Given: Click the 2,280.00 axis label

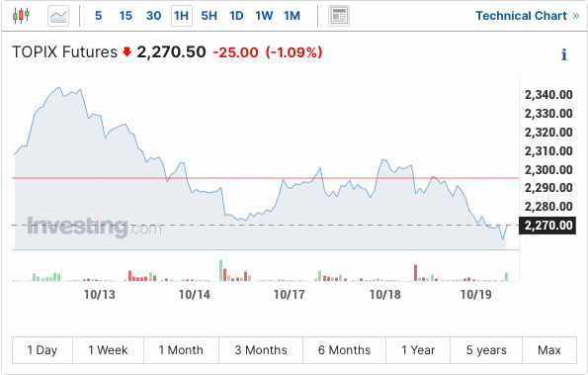Looking at the screenshot, I should click(x=548, y=207).
